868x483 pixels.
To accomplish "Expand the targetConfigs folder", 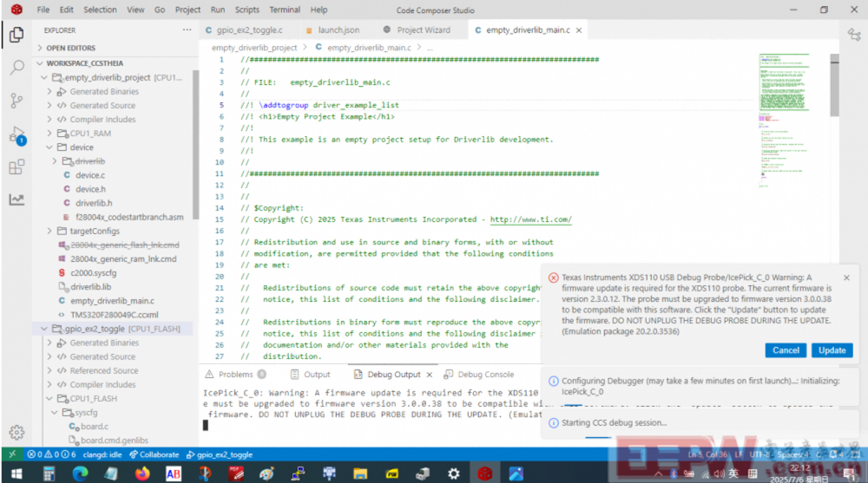I will click(49, 231).
